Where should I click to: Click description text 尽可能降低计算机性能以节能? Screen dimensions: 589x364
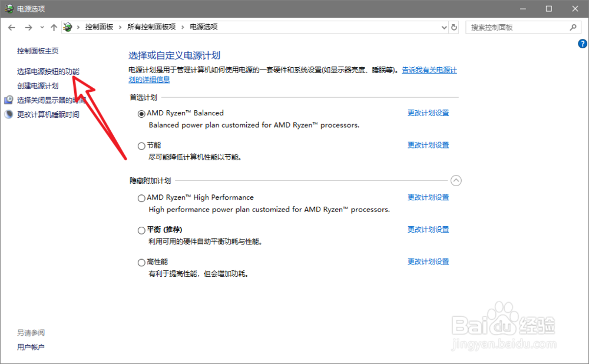tap(195, 157)
